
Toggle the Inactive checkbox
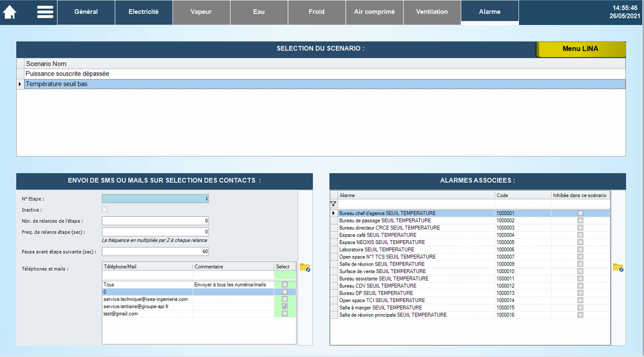(104, 210)
